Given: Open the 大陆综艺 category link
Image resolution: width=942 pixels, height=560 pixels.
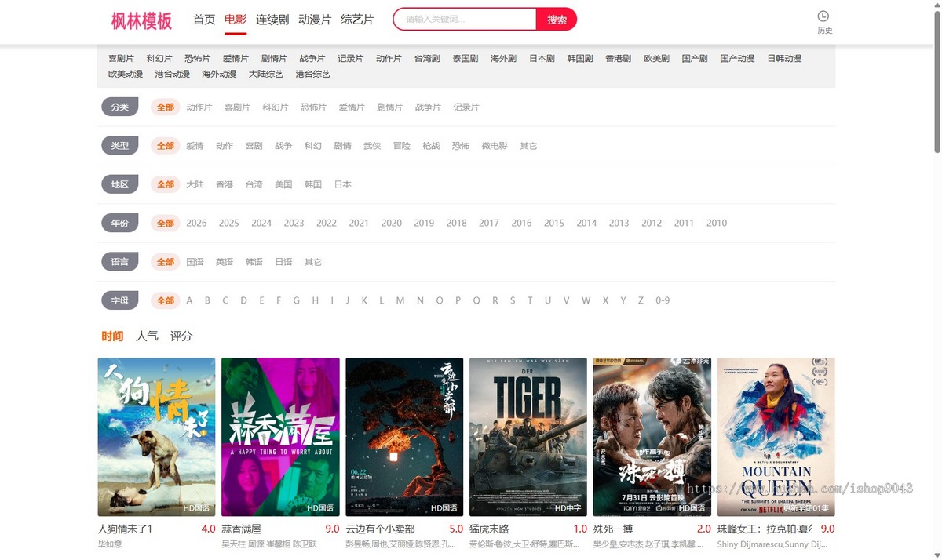Looking at the screenshot, I should 266,74.
